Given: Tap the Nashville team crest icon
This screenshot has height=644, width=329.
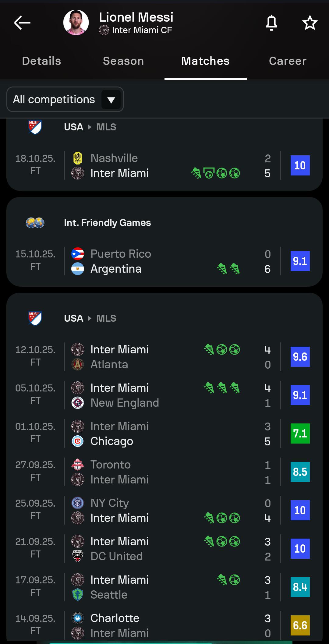Looking at the screenshot, I should coord(78,158).
